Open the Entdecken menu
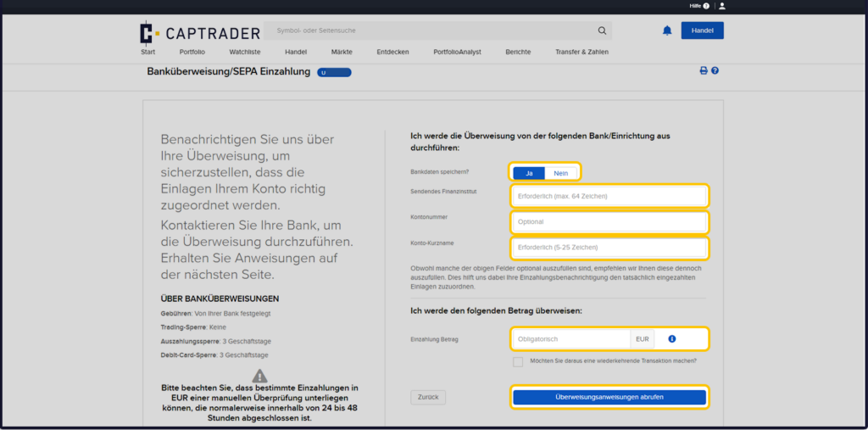 [x=393, y=52]
